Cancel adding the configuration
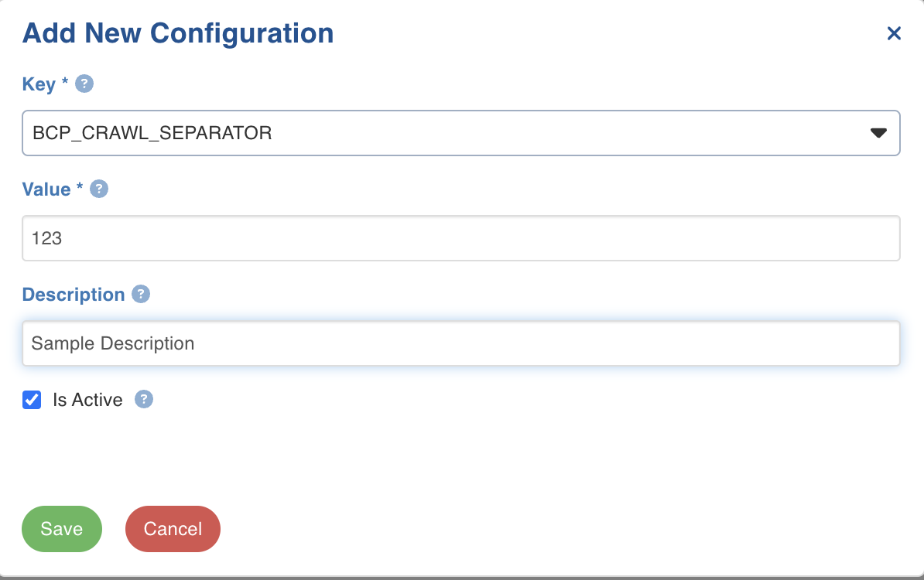This screenshot has height=580, width=924. click(x=173, y=529)
